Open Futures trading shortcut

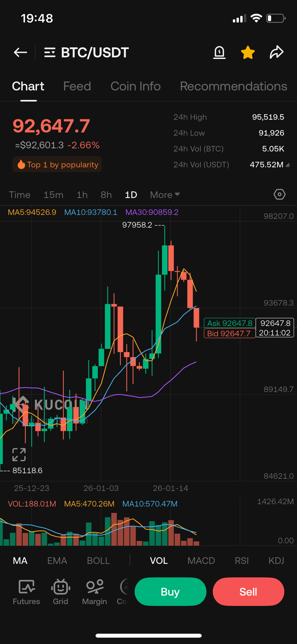[26, 592]
